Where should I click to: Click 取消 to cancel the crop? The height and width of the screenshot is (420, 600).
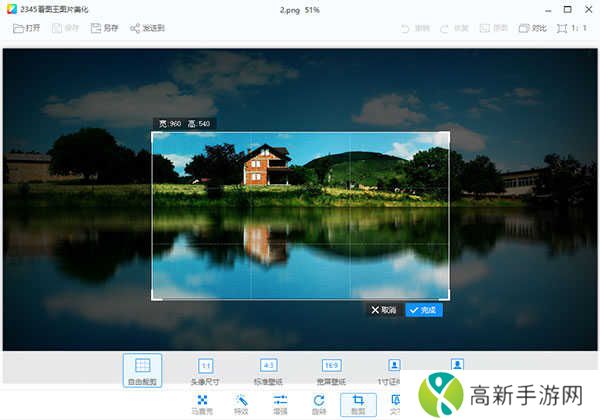384,310
